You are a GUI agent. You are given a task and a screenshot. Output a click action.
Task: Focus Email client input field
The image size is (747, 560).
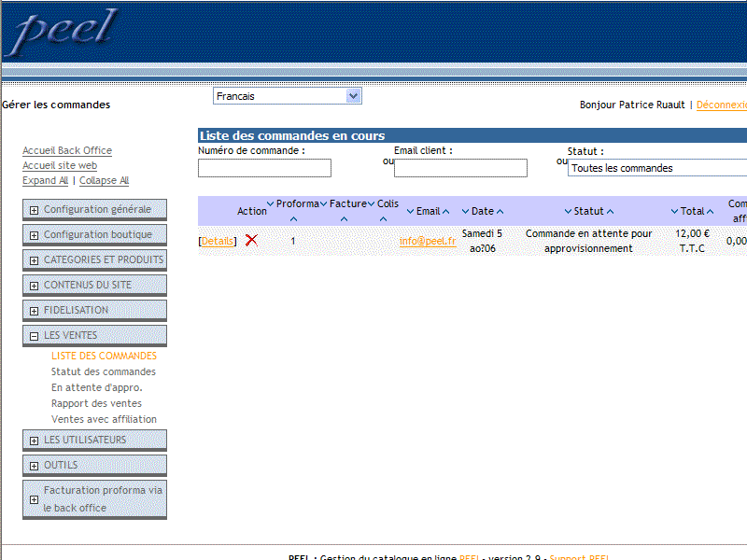(x=460, y=168)
